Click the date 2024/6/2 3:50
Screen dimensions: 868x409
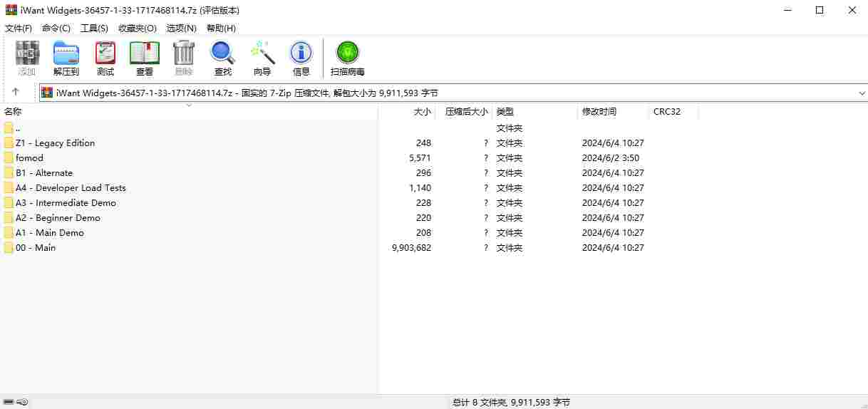coord(611,158)
